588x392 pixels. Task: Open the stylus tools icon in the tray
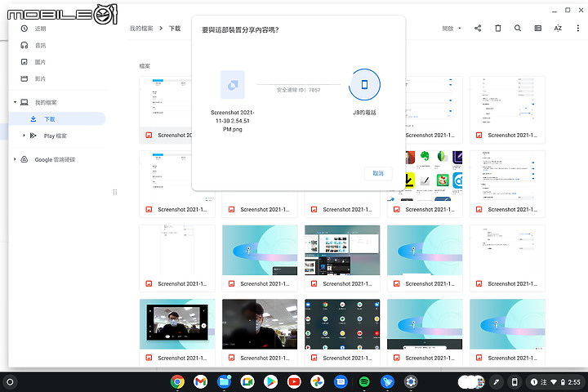497,382
